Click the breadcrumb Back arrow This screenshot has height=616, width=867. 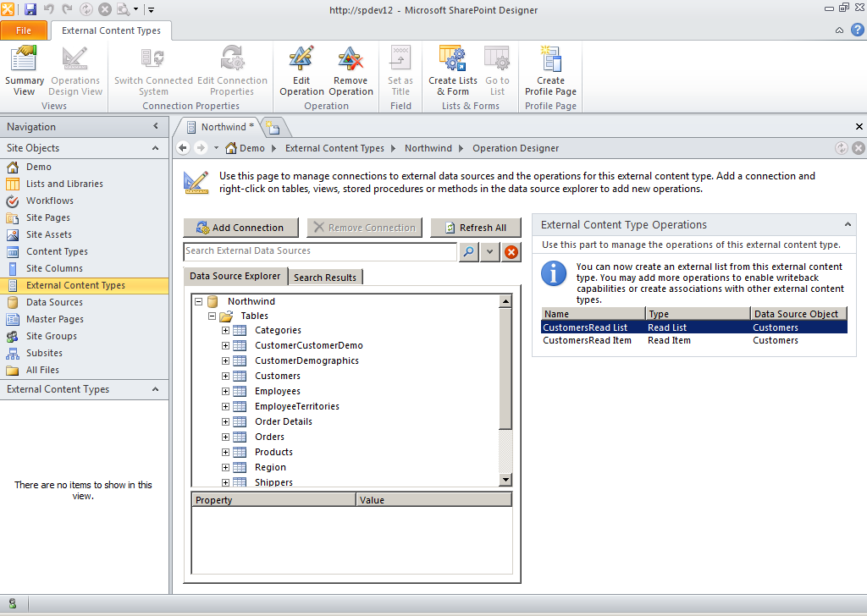tap(183, 147)
